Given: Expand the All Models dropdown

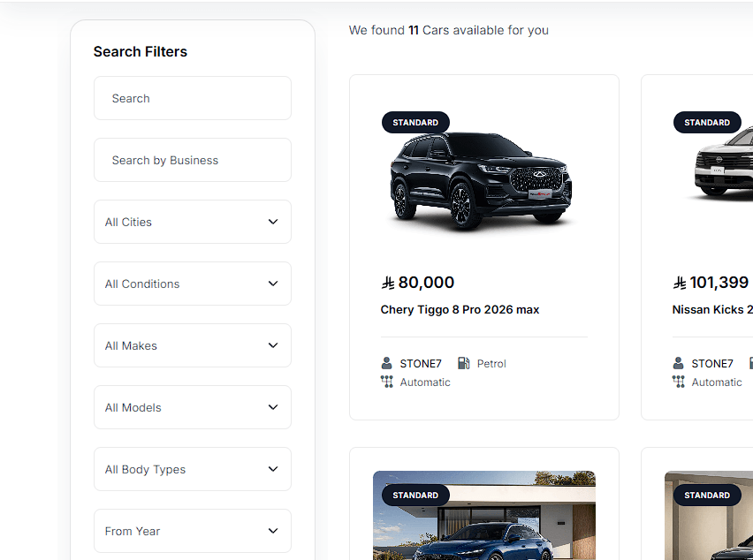Looking at the screenshot, I should click(x=193, y=407).
